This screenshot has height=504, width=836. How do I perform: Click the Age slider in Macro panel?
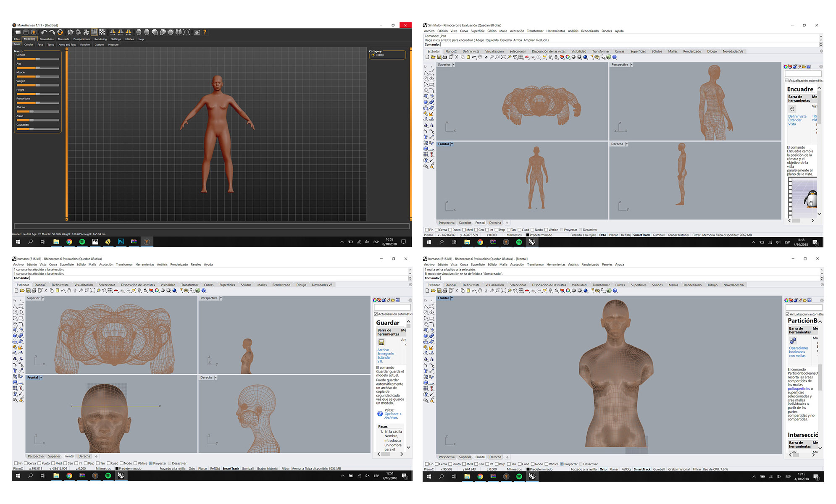coord(38,68)
